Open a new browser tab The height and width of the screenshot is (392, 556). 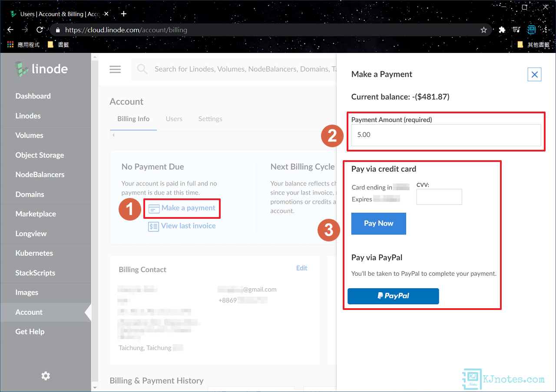pyautogui.click(x=123, y=14)
